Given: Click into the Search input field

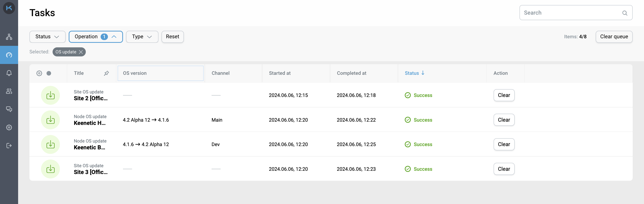Looking at the screenshot, I should (x=571, y=13).
